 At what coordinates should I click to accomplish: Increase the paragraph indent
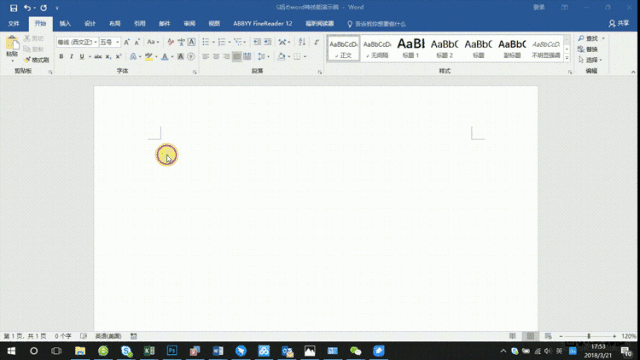pyautogui.click(x=267, y=42)
